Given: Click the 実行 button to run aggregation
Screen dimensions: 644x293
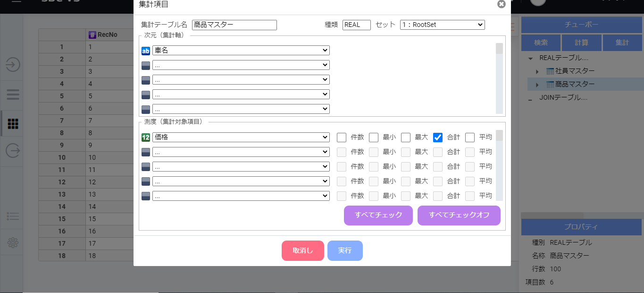Looking at the screenshot, I should pyautogui.click(x=345, y=251).
